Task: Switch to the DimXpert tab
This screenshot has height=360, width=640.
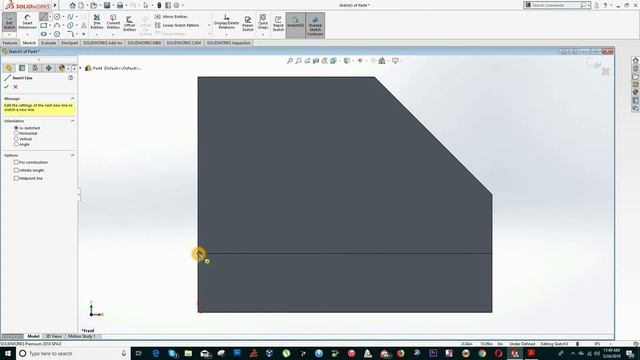Action: coord(69,43)
